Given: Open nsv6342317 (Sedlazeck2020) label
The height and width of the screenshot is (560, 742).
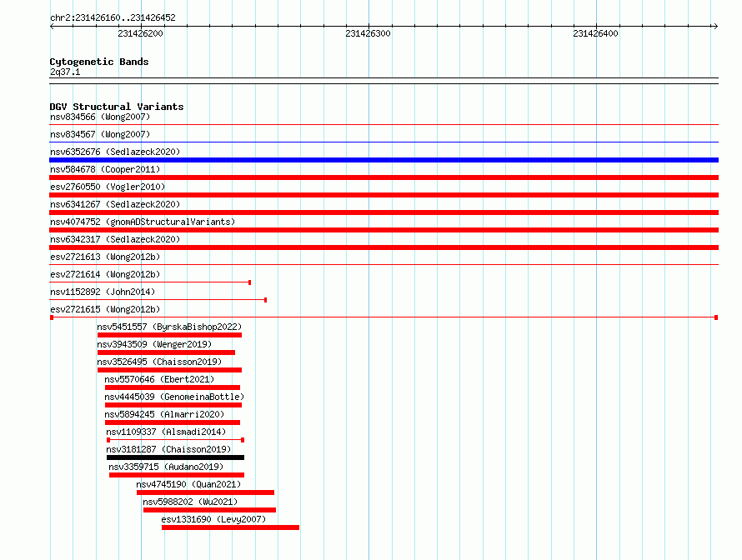Looking at the screenshot, I should tap(115, 239).
